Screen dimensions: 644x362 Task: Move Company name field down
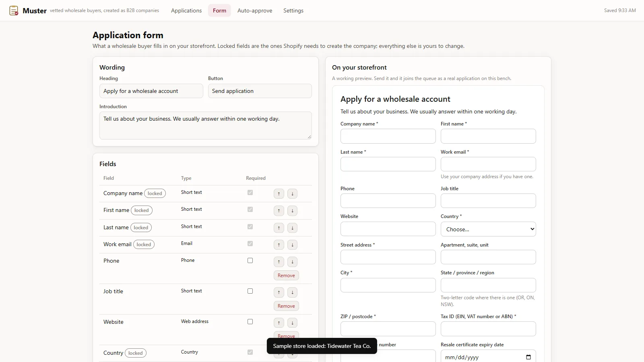coord(292,194)
